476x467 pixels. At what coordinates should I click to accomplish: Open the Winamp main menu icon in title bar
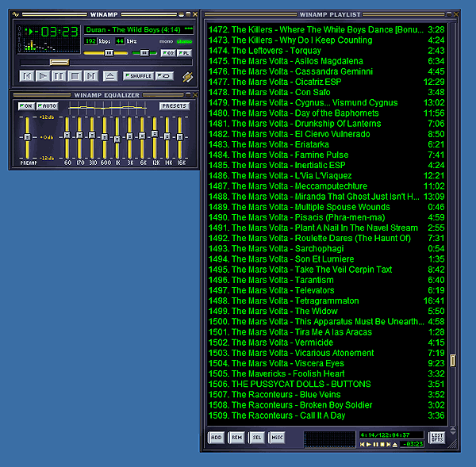click(x=16, y=14)
